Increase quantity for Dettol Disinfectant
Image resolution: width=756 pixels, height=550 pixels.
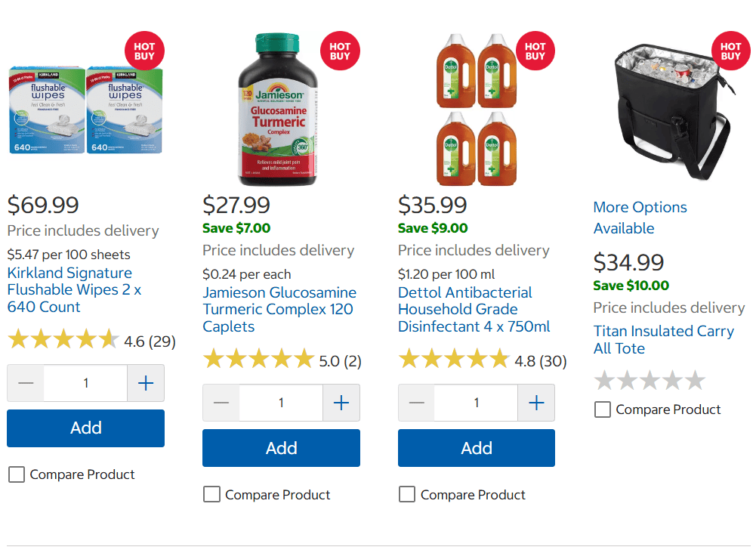point(536,403)
